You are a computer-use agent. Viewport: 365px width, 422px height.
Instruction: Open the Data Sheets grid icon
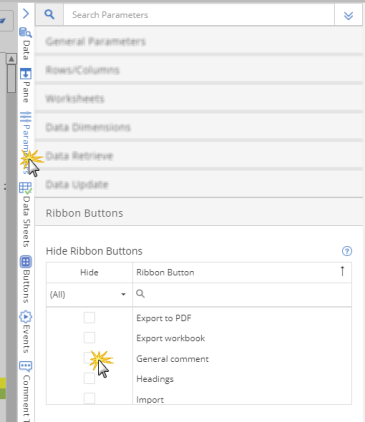25,188
